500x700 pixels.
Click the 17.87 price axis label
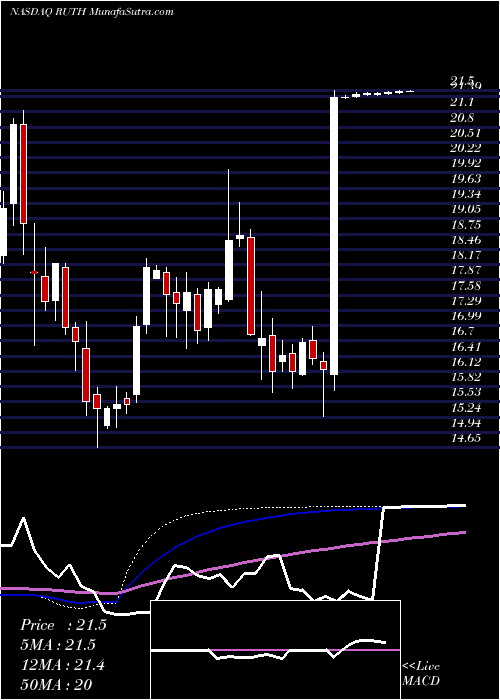466,271
